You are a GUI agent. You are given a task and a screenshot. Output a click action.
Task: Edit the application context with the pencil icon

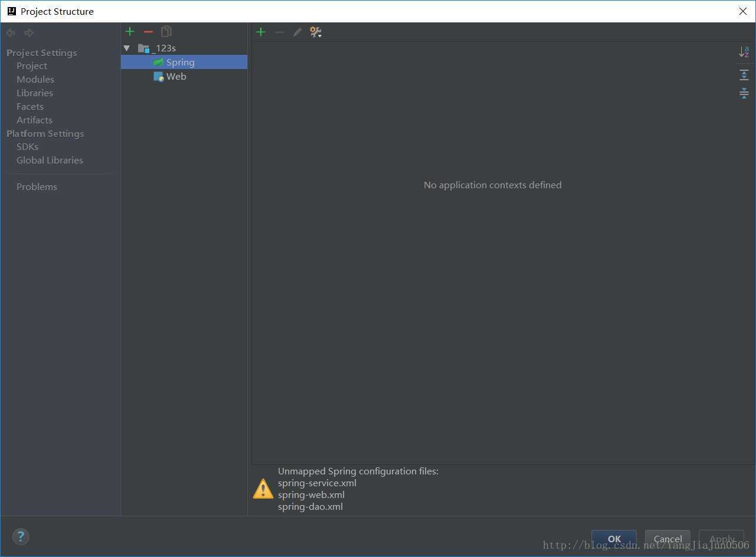pyautogui.click(x=297, y=32)
